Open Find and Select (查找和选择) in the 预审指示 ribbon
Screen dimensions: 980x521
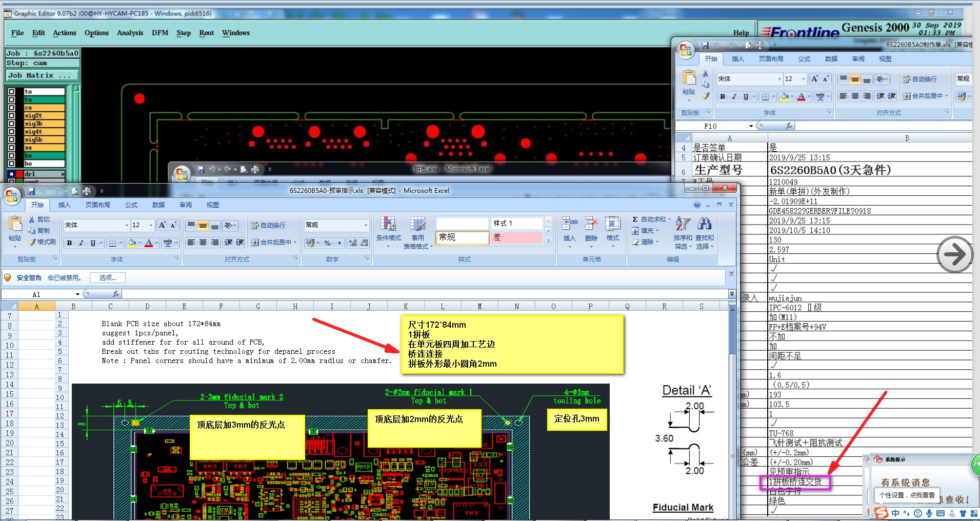click(705, 232)
